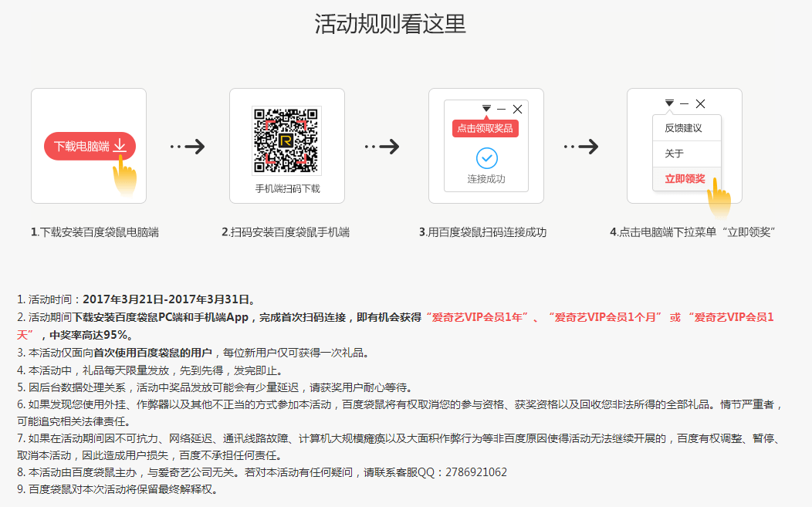Screen dimensions: 812x507
Task: Select 反馈建议 in the dropdown menu
Action: pos(687,128)
